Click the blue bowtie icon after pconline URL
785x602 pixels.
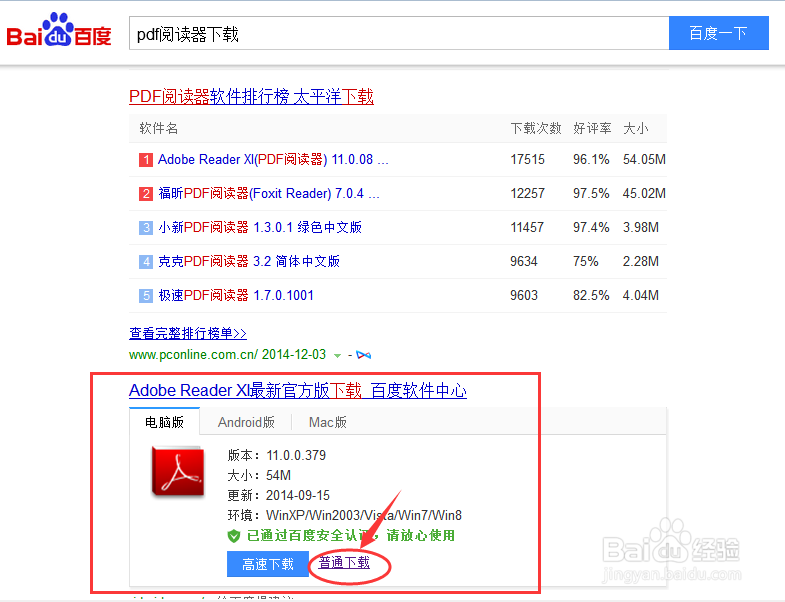point(363,355)
